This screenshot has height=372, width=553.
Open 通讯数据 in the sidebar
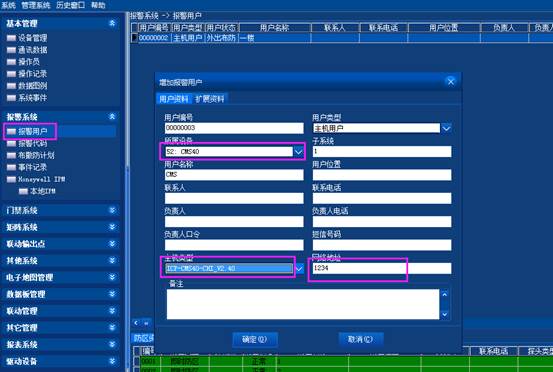[32, 50]
